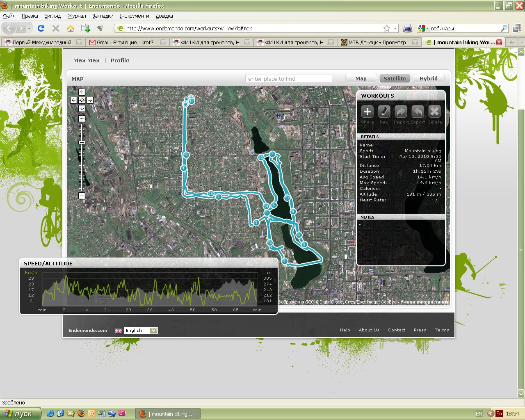
Task: Select the Satellite map view
Action: [x=395, y=78]
